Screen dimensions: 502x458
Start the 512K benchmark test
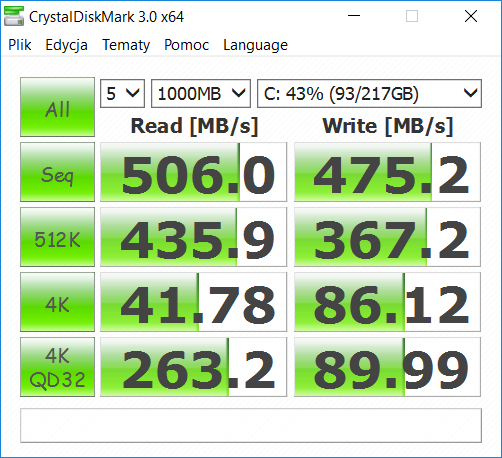coord(57,237)
